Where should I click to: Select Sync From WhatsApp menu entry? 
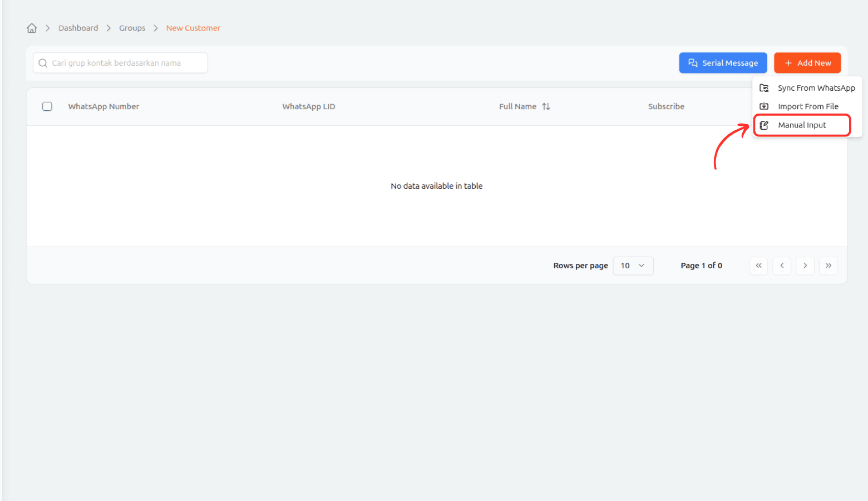click(x=816, y=88)
